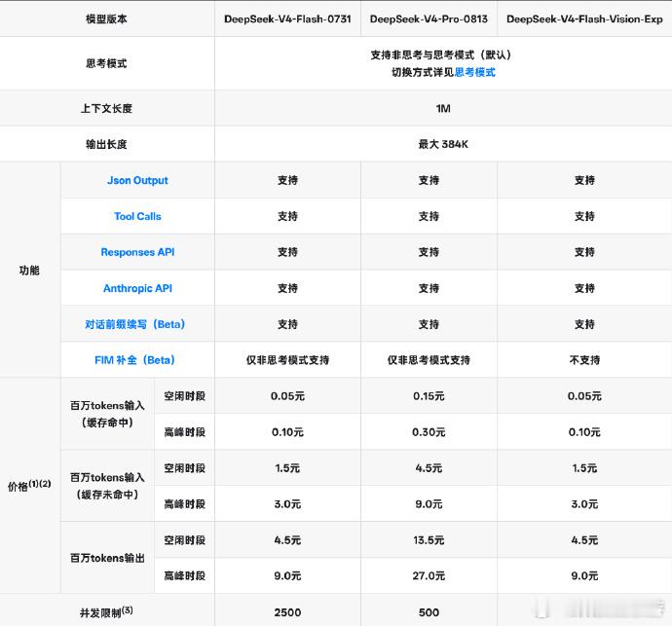Select the DeepSeek-V4-Flash-Vision-Exp column header
The width and height of the screenshot is (672, 626).
click(584, 18)
